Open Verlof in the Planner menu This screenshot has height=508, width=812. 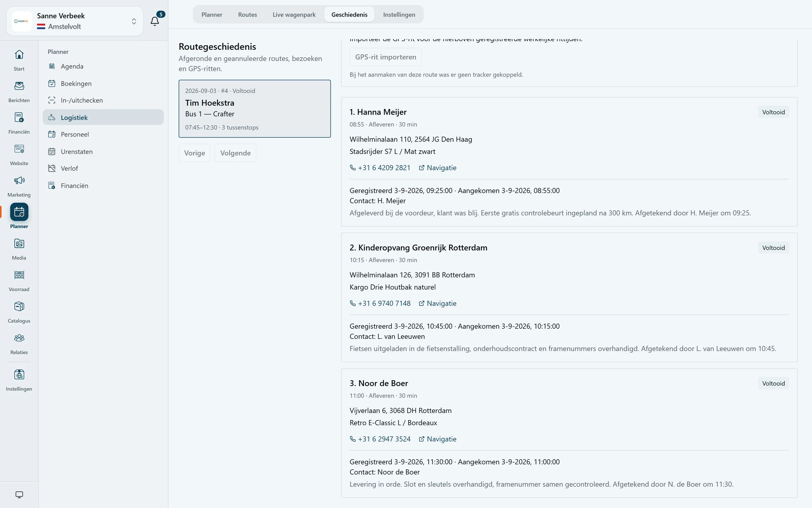click(x=103, y=168)
